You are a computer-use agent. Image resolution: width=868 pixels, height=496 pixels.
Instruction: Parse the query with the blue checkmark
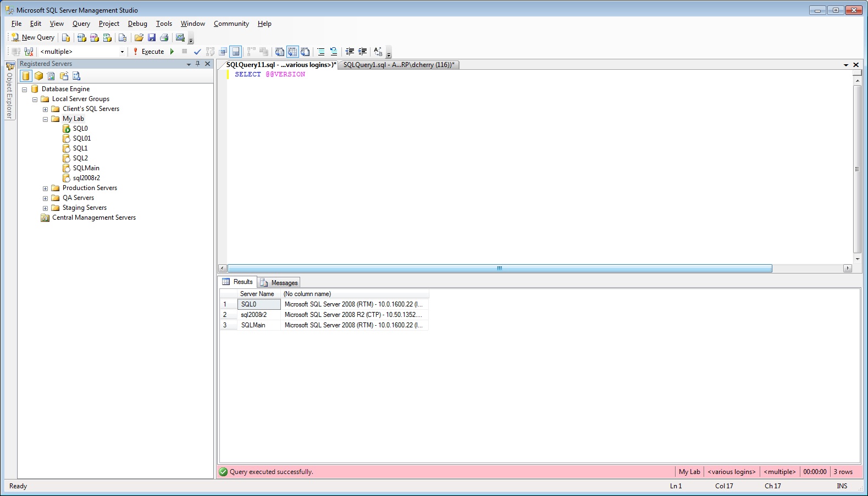[x=197, y=52]
